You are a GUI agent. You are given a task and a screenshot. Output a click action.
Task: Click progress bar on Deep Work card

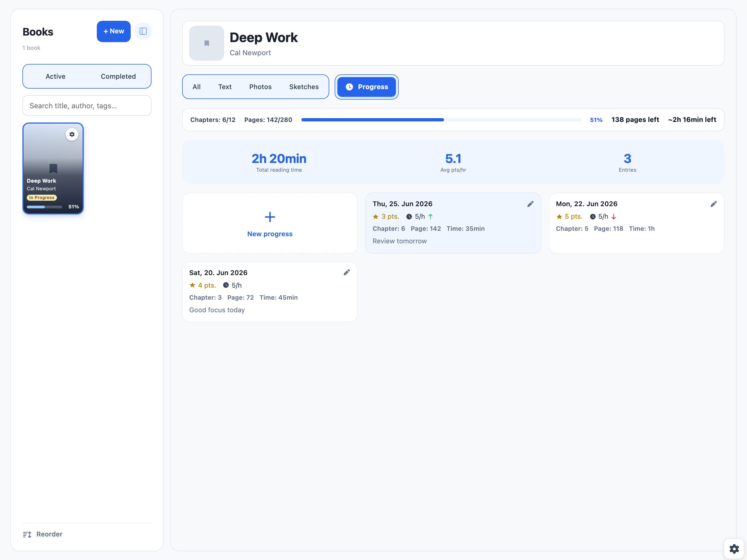tap(45, 207)
